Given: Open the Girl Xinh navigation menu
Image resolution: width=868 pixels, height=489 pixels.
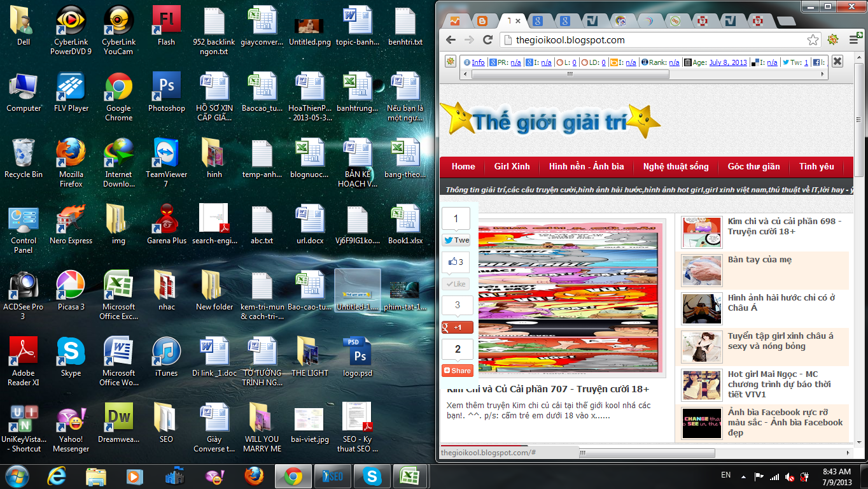Looking at the screenshot, I should click(x=512, y=166).
